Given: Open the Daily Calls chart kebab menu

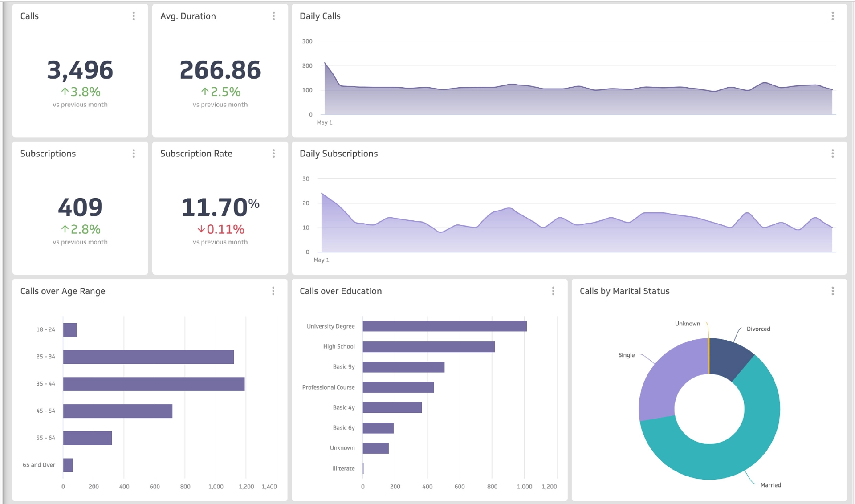Looking at the screenshot, I should (x=832, y=16).
